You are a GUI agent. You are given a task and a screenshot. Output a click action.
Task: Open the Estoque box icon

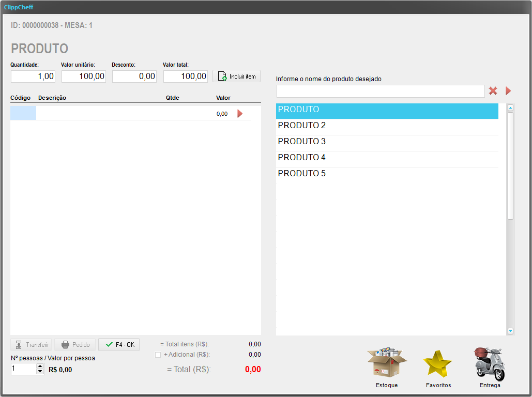pyautogui.click(x=387, y=363)
